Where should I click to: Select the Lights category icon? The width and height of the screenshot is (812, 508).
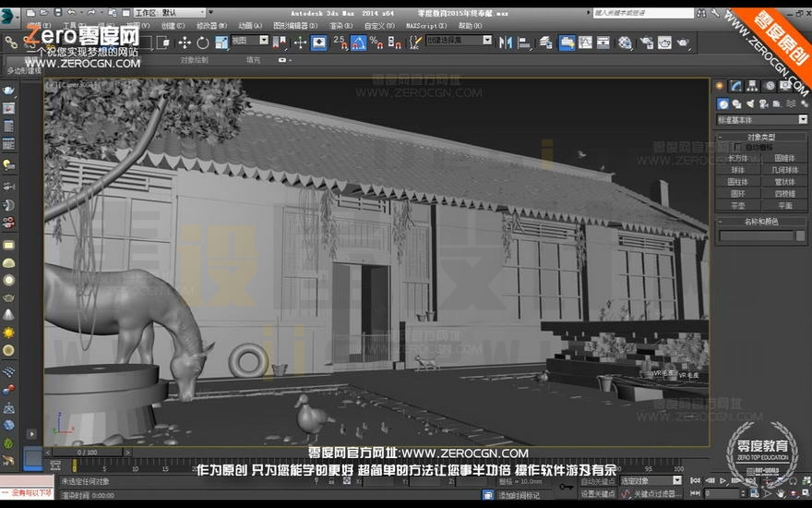(x=750, y=104)
